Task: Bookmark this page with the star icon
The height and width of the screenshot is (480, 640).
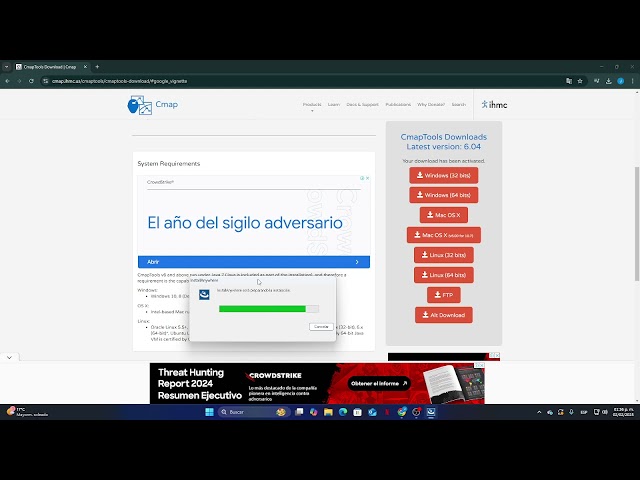Action: click(x=580, y=81)
